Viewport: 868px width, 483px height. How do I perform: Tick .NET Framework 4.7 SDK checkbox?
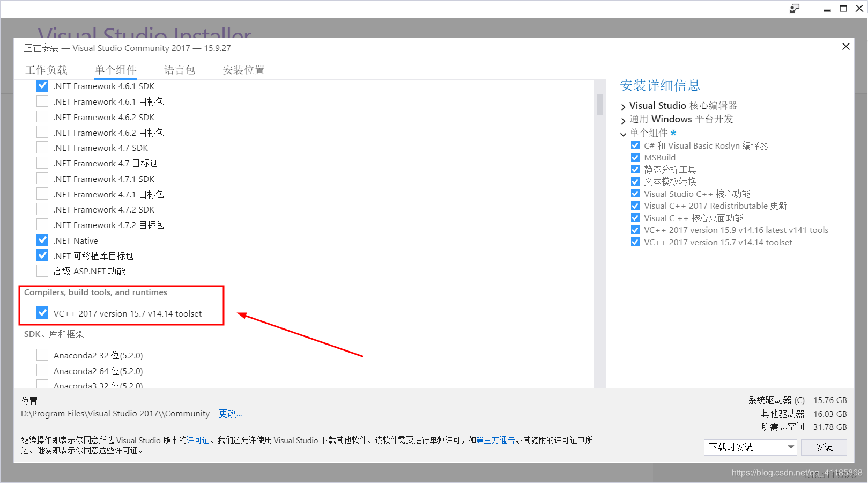point(42,148)
